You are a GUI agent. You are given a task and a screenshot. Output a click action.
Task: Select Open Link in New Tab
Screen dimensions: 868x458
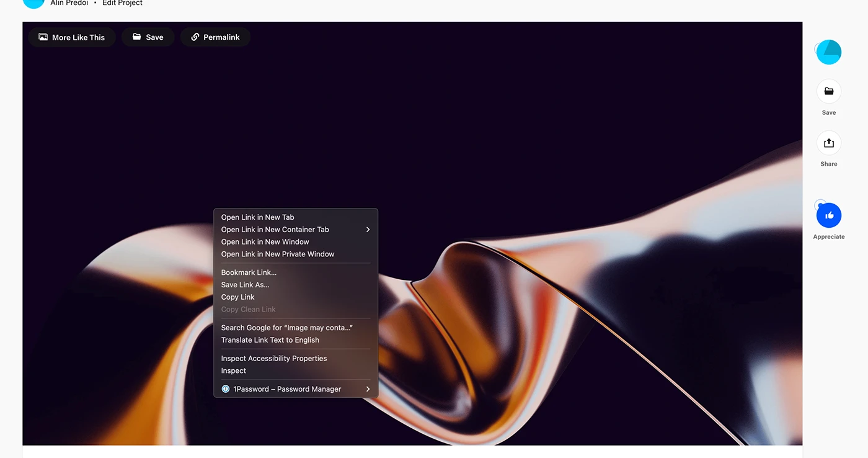coord(257,217)
